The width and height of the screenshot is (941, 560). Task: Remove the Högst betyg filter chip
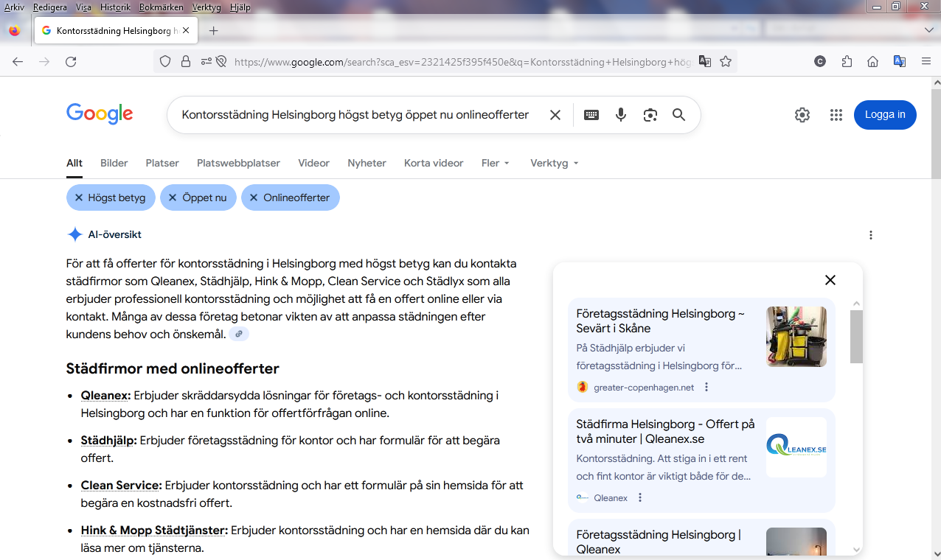111,197
